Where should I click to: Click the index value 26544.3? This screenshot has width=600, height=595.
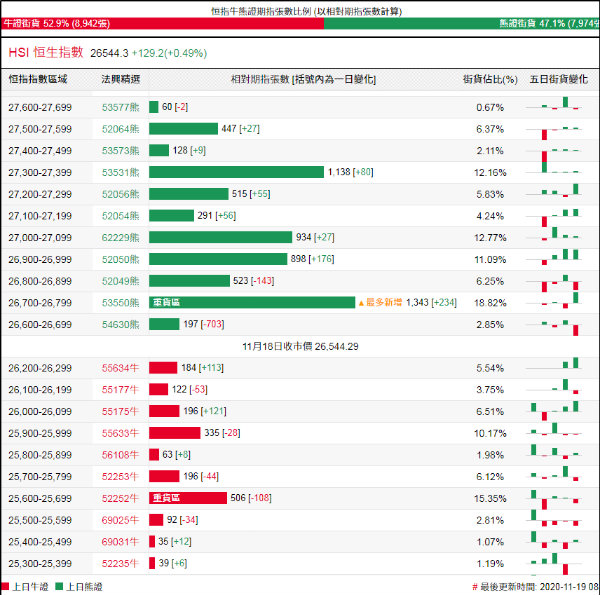pyautogui.click(x=109, y=53)
